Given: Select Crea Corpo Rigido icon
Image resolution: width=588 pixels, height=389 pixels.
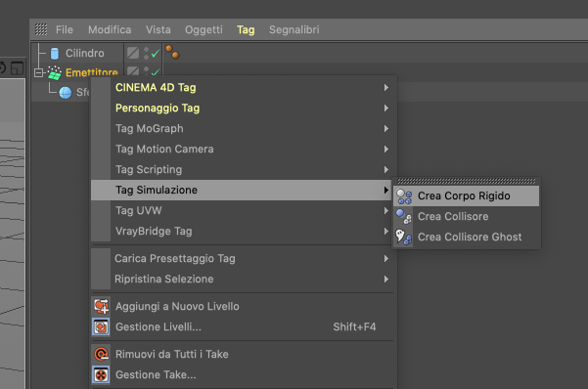Looking at the screenshot, I should click(404, 196).
